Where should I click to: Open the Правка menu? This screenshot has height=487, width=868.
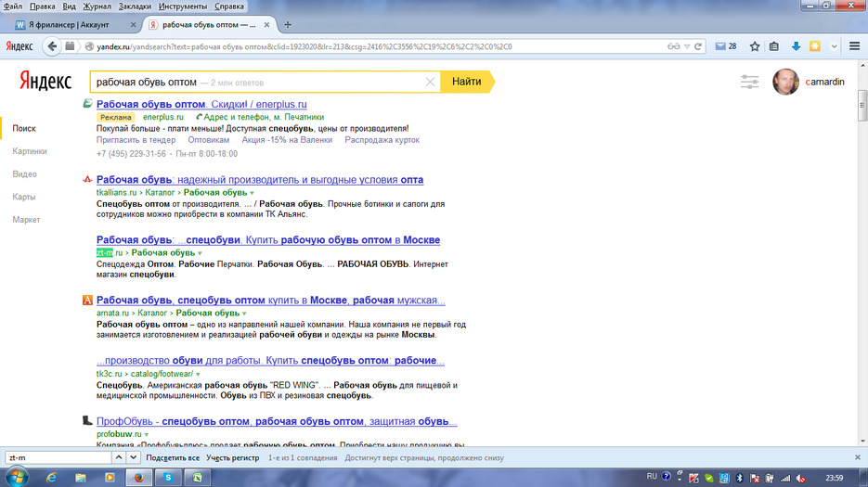42,6
